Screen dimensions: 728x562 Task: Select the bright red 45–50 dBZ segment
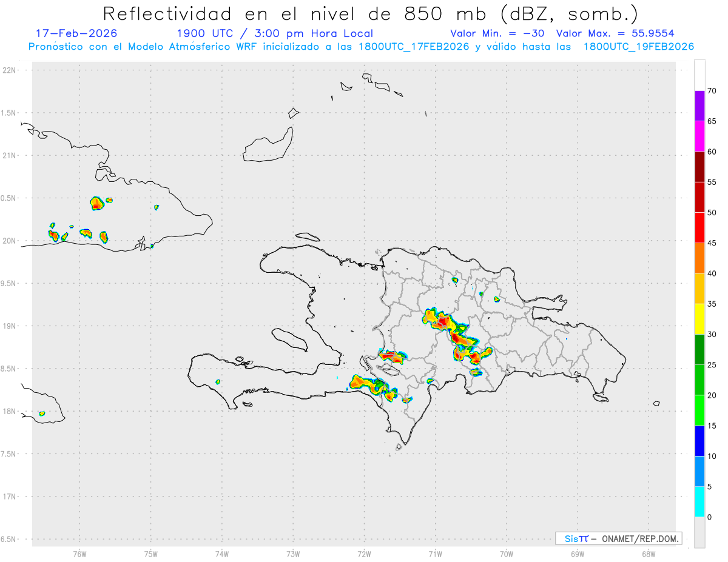(699, 228)
